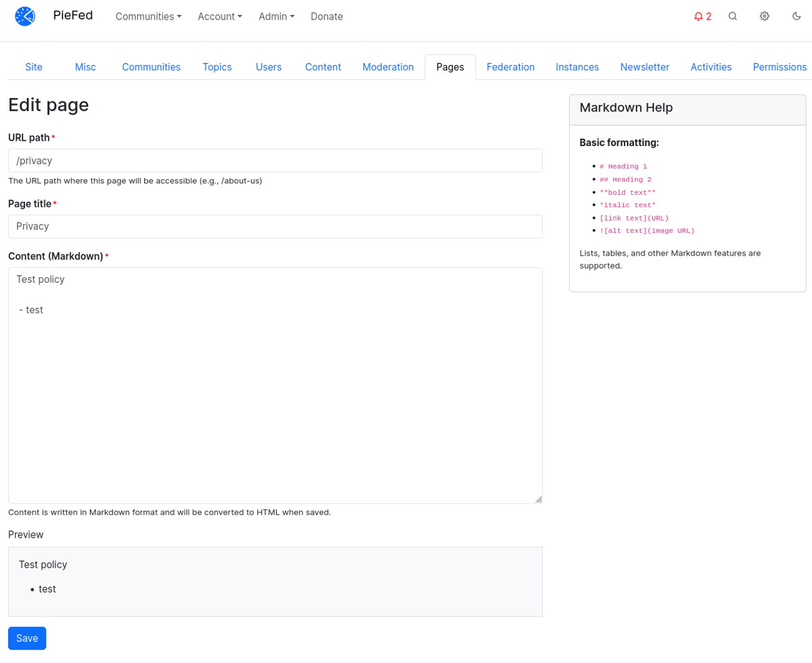Open the Users admin tab
The width and height of the screenshot is (812, 663).
click(269, 67)
